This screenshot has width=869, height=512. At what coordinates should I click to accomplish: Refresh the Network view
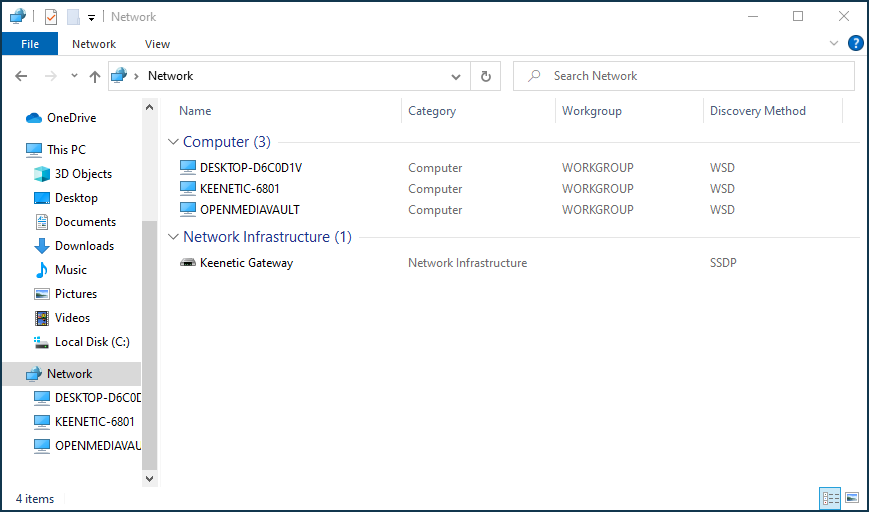[485, 76]
